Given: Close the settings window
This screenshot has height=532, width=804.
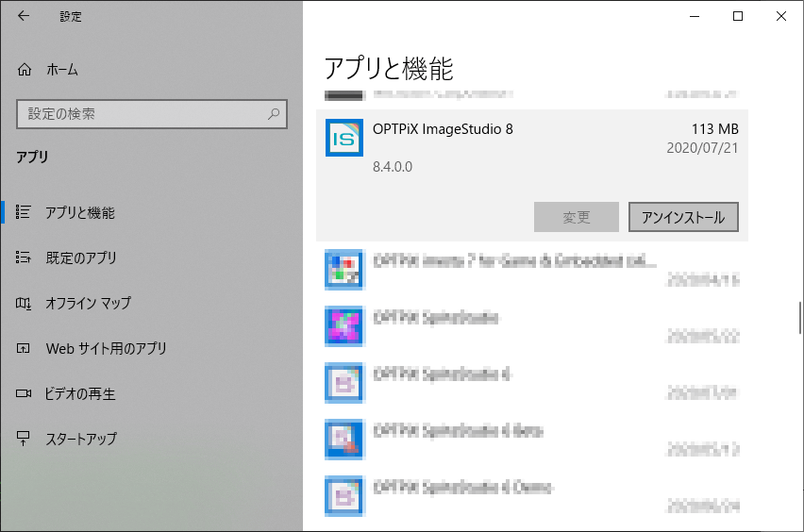Looking at the screenshot, I should pyautogui.click(x=781, y=16).
